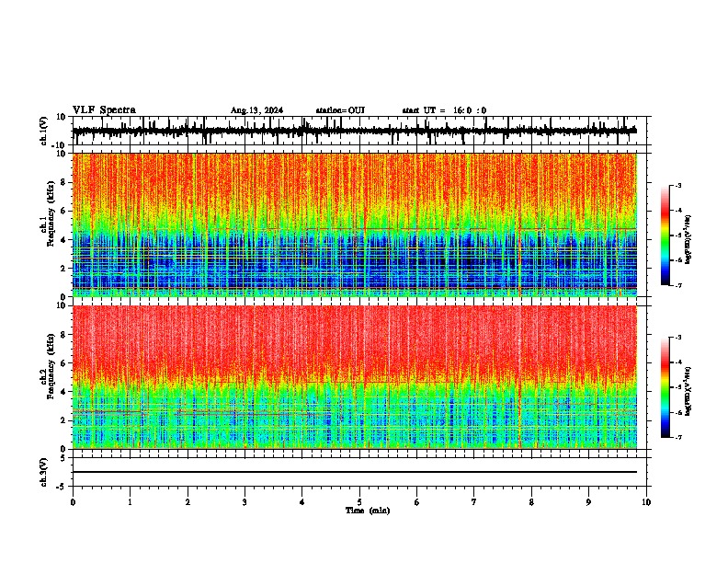Image resolution: width=728 pixels, height=563 pixels.
Task: Click the ch.2 "Frequency (kHz)" axis label
Action: pyautogui.click(x=51, y=366)
